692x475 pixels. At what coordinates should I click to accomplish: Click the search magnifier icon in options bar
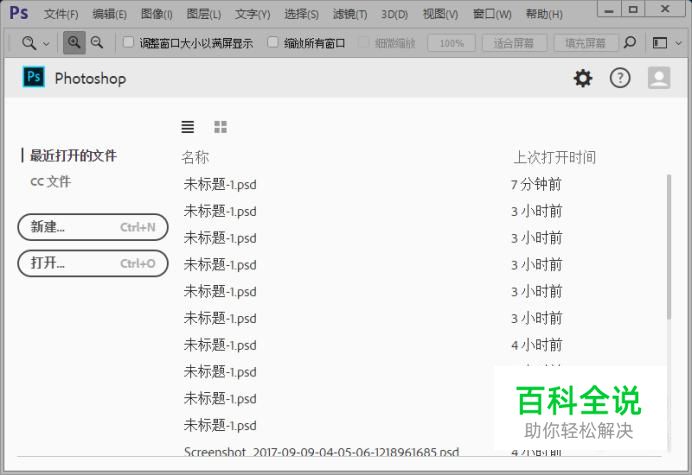pyautogui.click(x=630, y=42)
